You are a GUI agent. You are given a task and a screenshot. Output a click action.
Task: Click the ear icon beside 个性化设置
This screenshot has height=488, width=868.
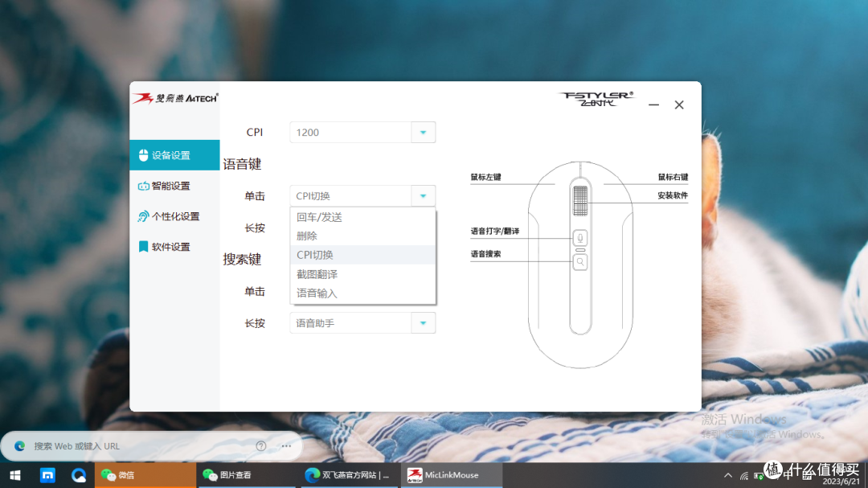click(x=143, y=216)
